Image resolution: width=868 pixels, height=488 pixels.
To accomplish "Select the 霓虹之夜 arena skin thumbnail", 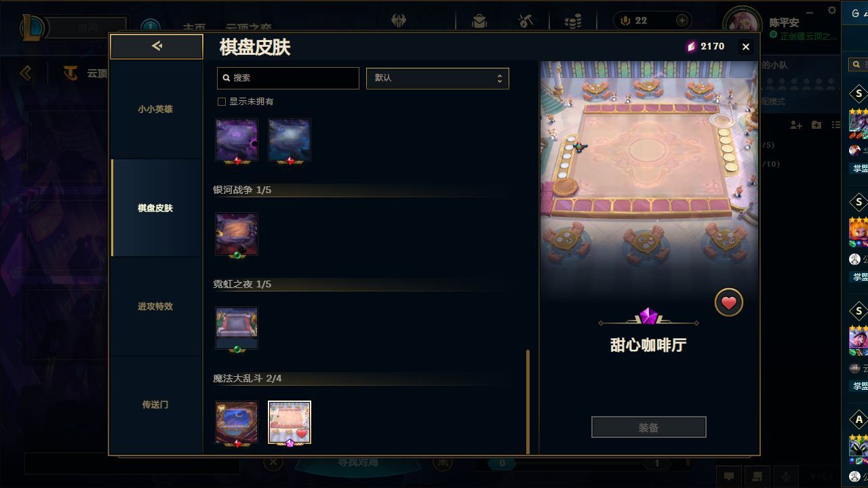I will pyautogui.click(x=237, y=328).
